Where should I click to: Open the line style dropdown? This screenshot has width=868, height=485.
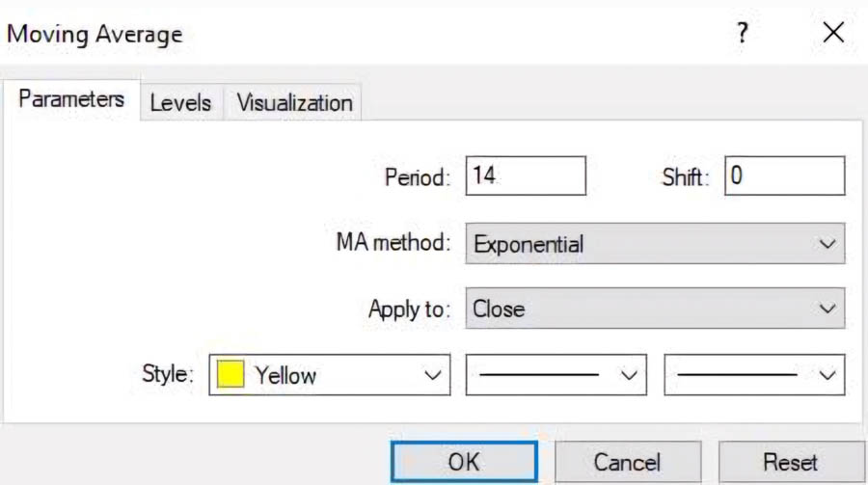pos(556,375)
